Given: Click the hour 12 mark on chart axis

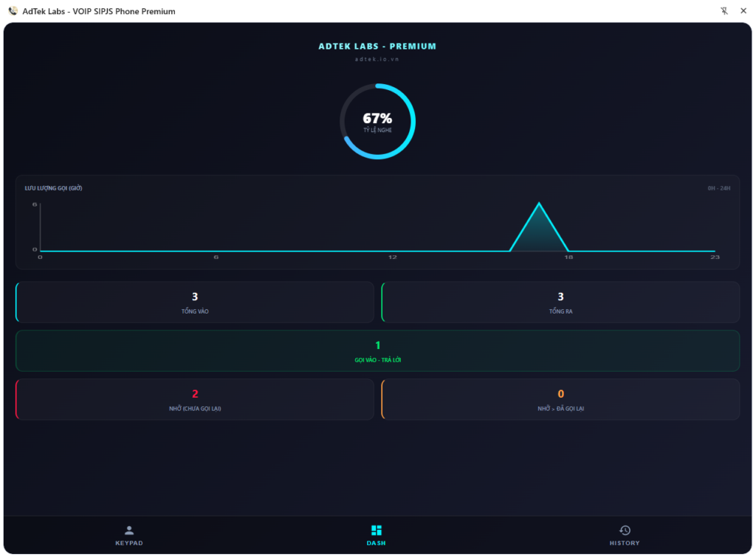Looking at the screenshot, I should tap(392, 257).
